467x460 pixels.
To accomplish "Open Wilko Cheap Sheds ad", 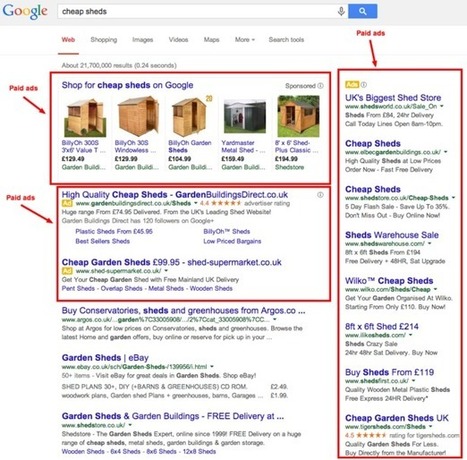I will 389,281.
